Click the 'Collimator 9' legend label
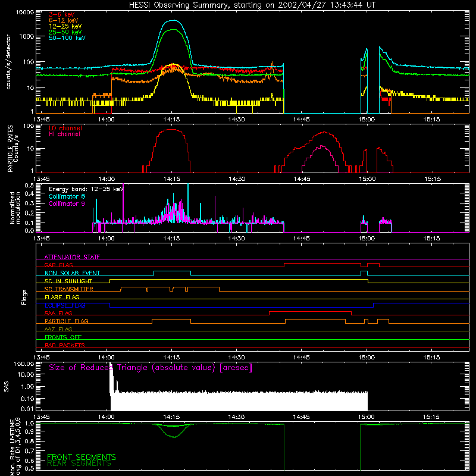476x476 pixels. (67, 203)
